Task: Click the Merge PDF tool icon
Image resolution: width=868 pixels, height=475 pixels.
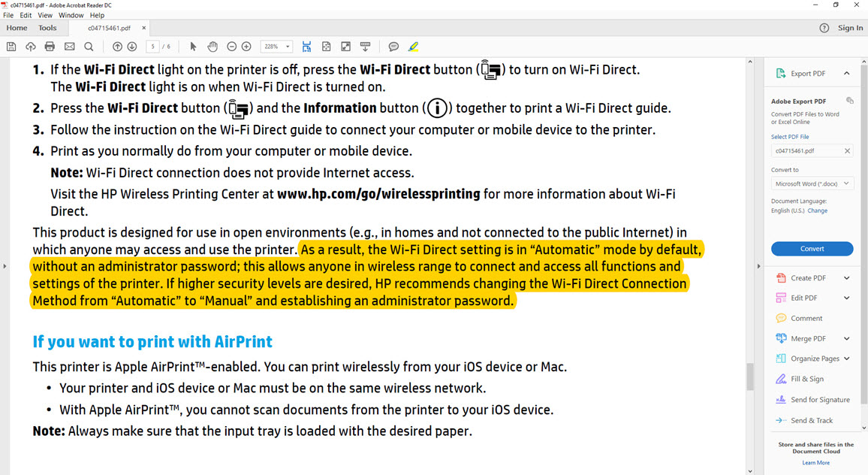Action: tap(781, 338)
